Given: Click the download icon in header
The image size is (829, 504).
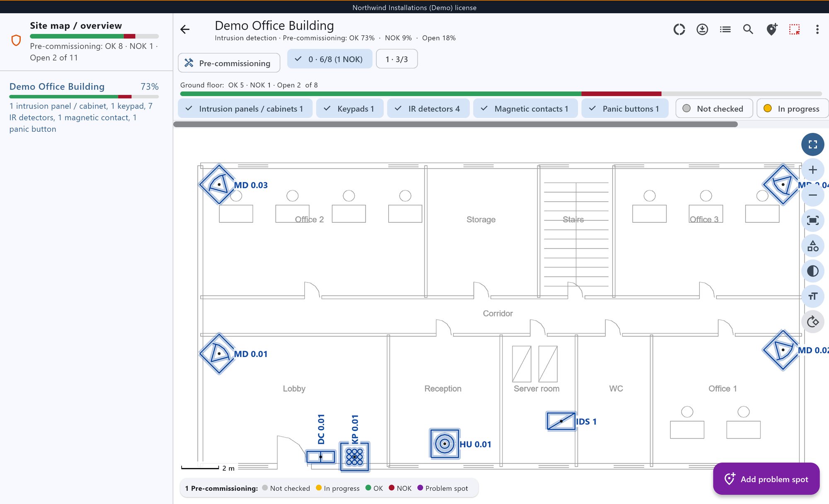Looking at the screenshot, I should [x=702, y=29].
